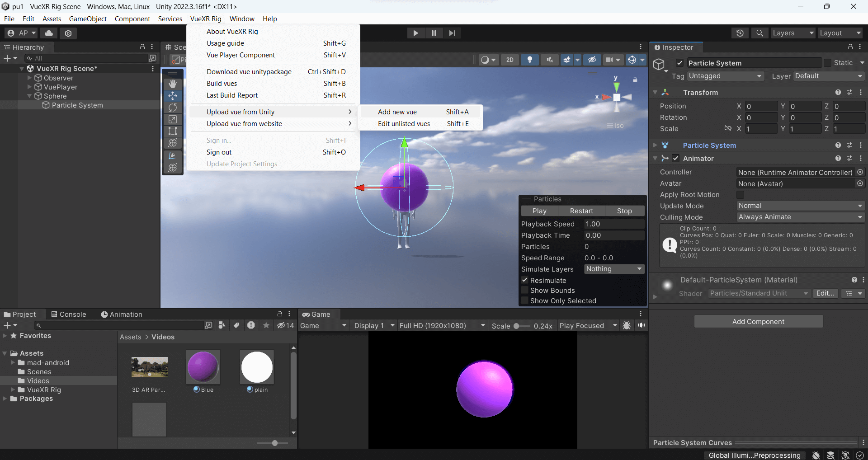Image resolution: width=868 pixels, height=460 pixels.
Task: Lock the Hierarchy panel
Action: coord(142,47)
